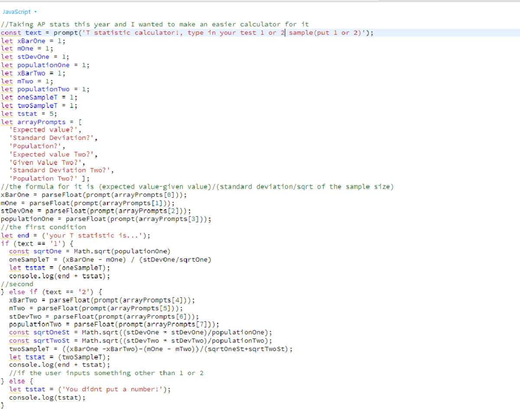Screen dimensions: 520x420
Task: Click the 'Expected value?' string
Action: pyautogui.click(x=45, y=130)
